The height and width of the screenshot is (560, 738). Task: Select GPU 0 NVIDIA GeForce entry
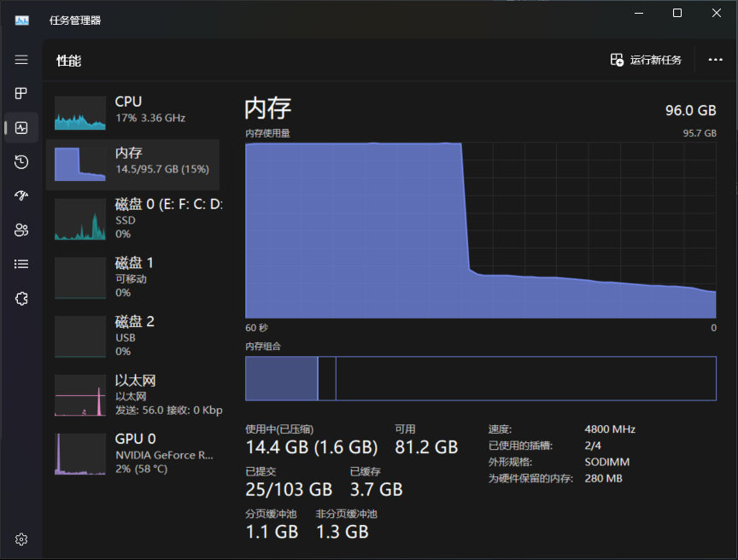pyautogui.click(x=132, y=453)
